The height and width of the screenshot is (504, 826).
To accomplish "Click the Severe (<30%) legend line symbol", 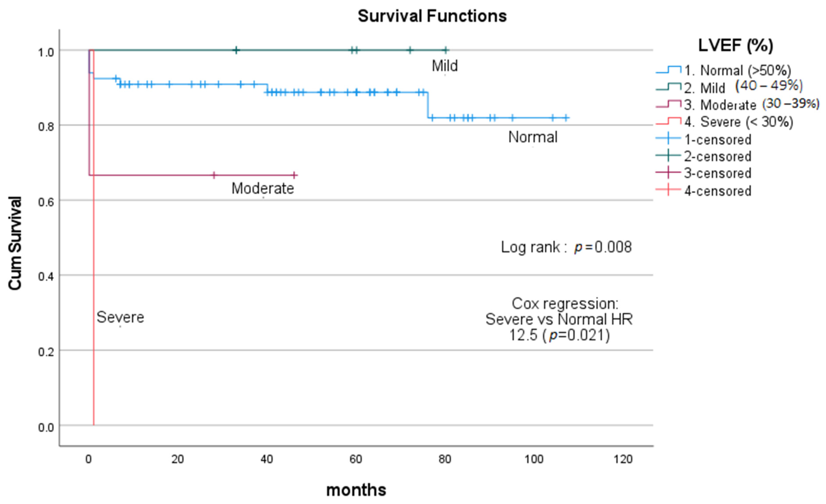I will [x=668, y=121].
